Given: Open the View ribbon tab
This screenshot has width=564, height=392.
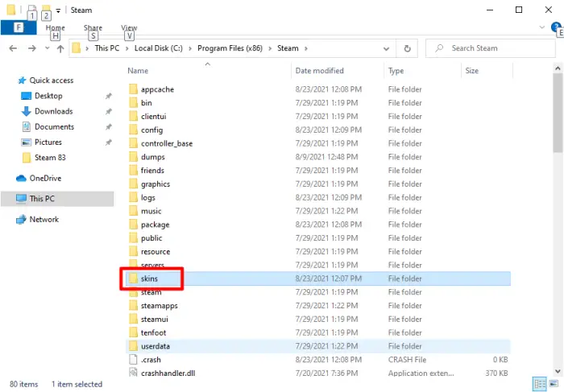Looking at the screenshot, I should click(x=129, y=27).
